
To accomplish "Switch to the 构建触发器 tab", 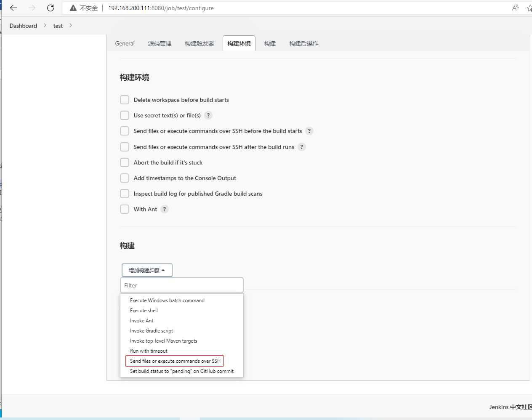I will 199,43.
